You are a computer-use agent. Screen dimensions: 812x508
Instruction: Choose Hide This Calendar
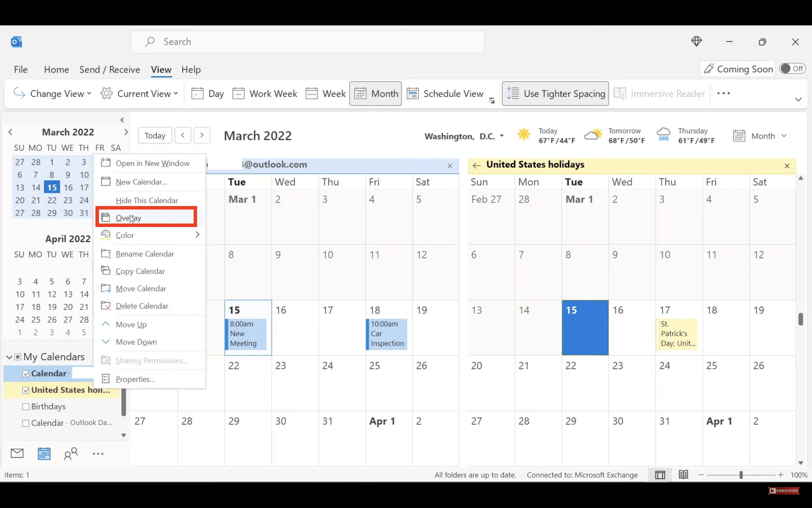tap(150, 201)
